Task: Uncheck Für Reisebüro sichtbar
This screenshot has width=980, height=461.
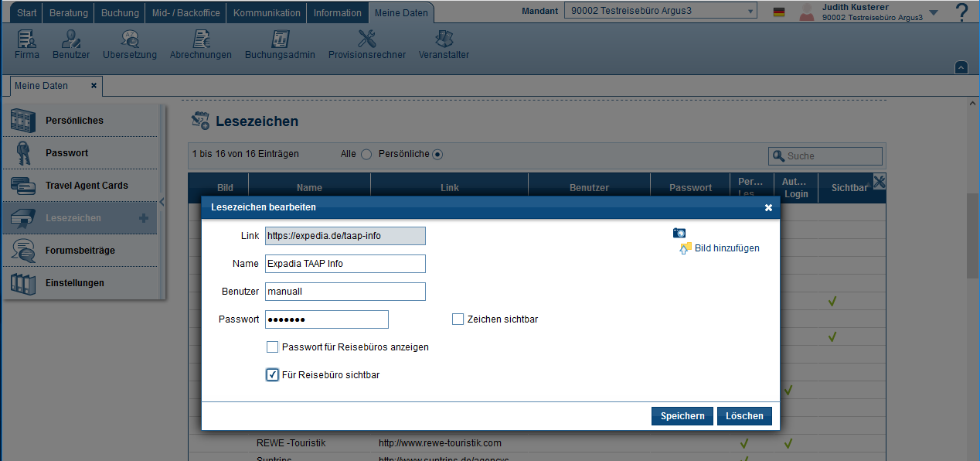Action: (x=272, y=374)
